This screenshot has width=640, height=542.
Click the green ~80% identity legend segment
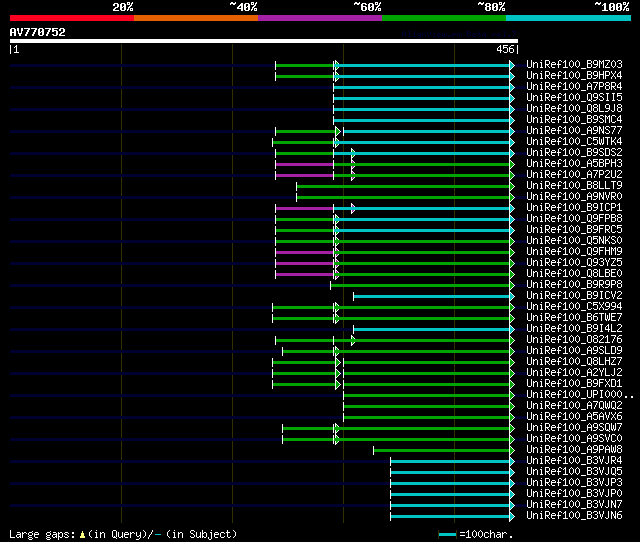444,18
